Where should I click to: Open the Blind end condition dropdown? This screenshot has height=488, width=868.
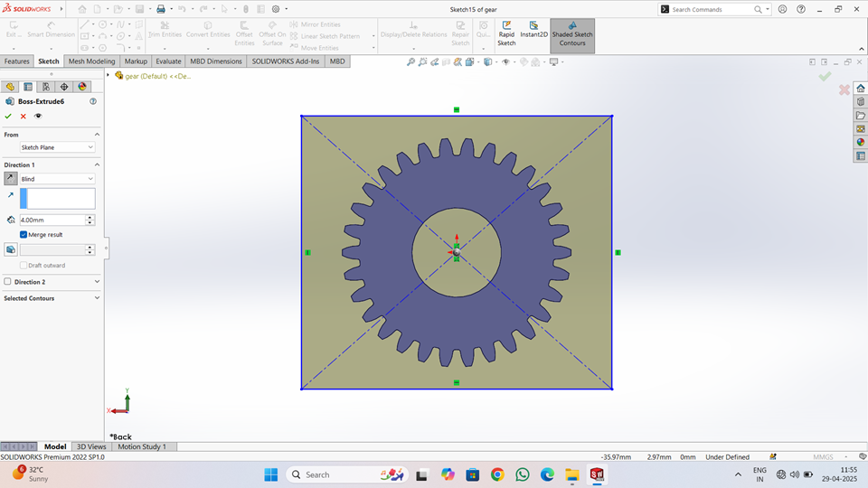tap(58, 179)
